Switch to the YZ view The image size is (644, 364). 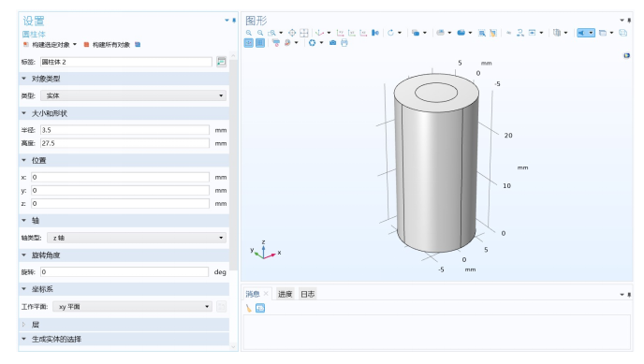[352, 33]
